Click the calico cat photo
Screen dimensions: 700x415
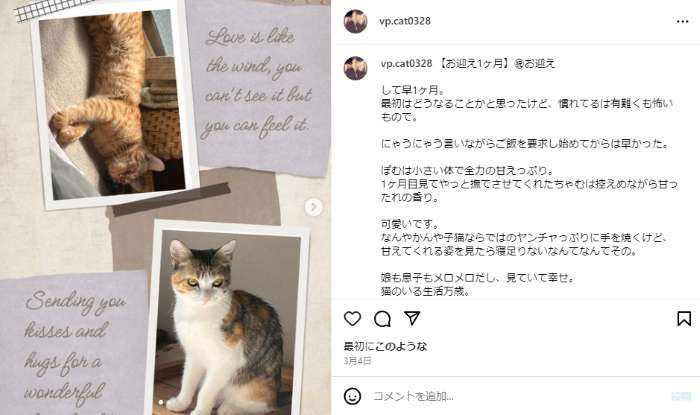[x=231, y=323]
